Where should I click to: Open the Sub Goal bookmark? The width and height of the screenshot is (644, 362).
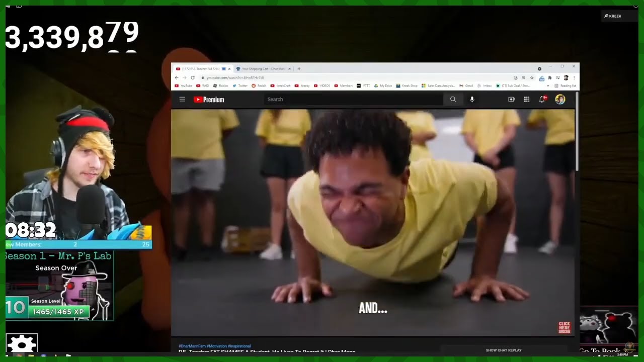point(512,86)
